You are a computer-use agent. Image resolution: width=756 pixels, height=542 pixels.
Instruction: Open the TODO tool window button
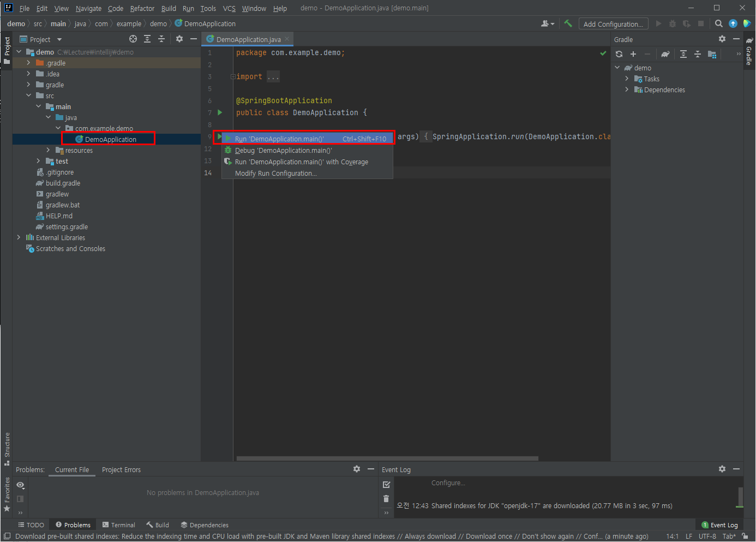pos(31,525)
